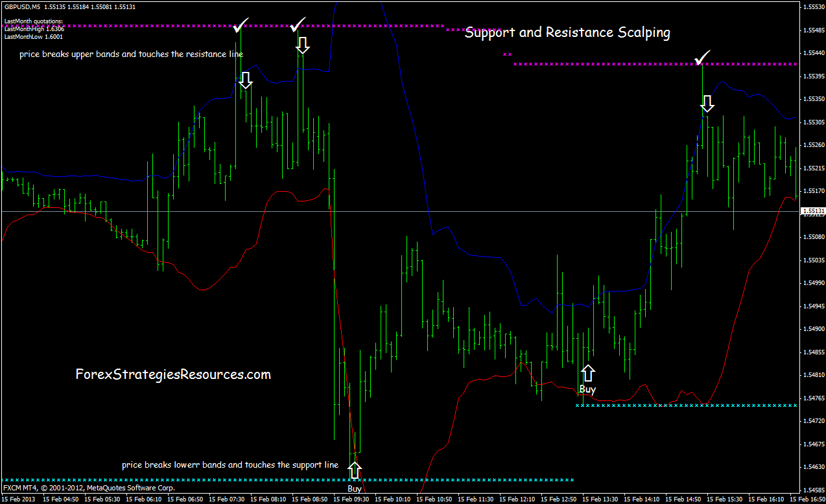Click the 1.55485 price axis label
This screenshot has height=504, width=826.
(813, 30)
